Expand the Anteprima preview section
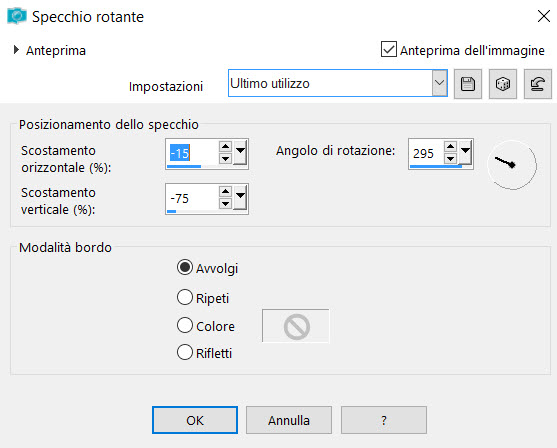This screenshot has width=557, height=448. pos(16,50)
